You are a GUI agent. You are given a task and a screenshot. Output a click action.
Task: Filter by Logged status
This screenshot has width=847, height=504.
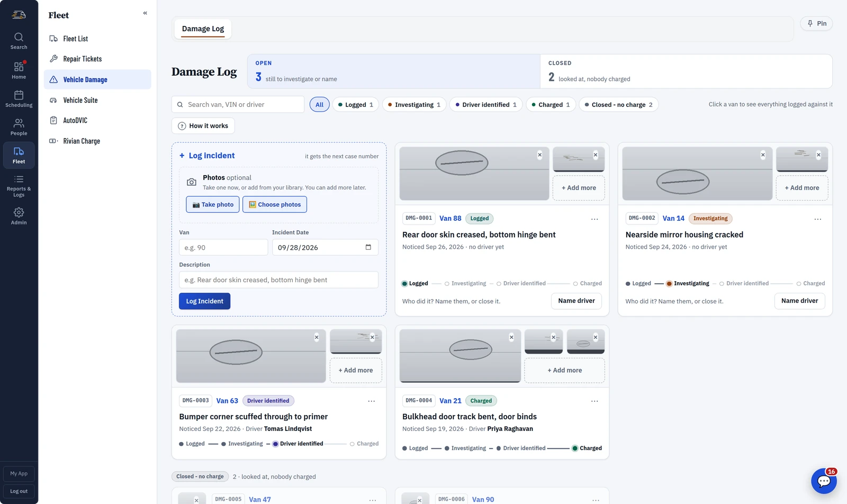[x=355, y=105]
